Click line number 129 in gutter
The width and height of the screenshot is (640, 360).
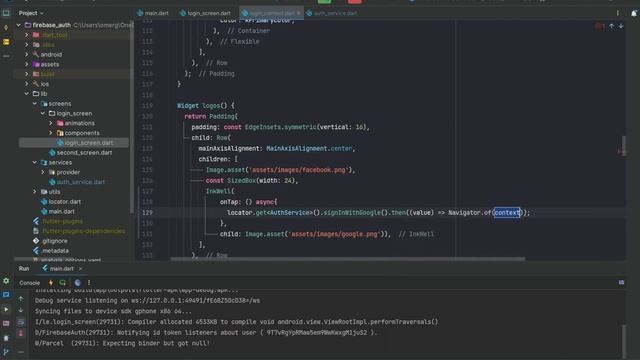(x=147, y=213)
